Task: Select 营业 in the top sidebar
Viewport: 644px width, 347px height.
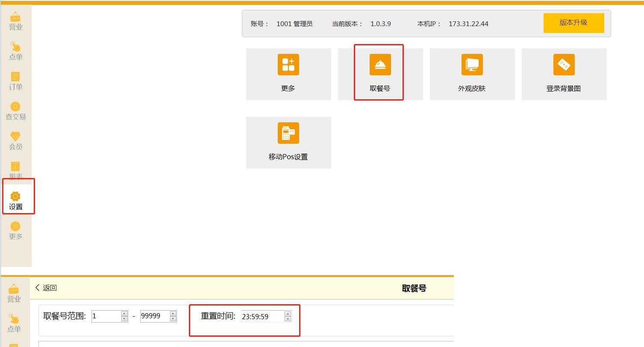Action: pyautogui.click(x=16, y=21)
